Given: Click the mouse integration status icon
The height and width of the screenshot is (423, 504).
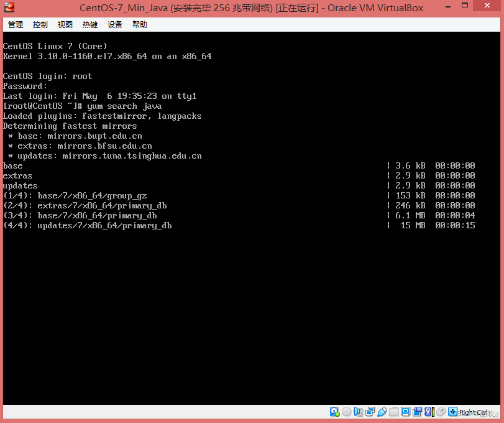Looking at the screenshot, I should (x=441, y=412).
